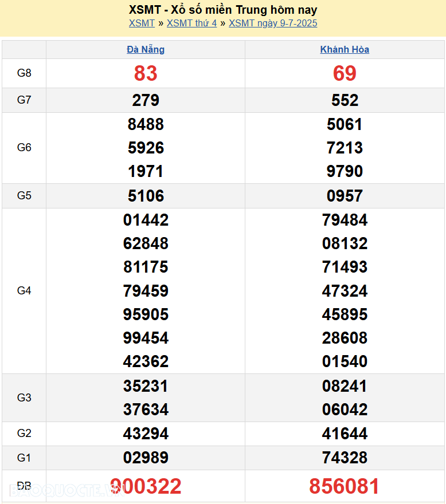Click the ĐB row label

[24, 486]
